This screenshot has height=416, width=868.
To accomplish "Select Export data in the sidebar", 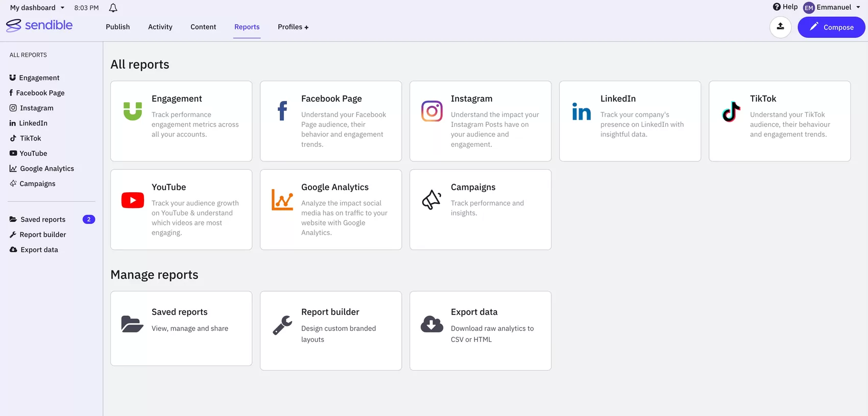I will [x=39, y=249].
